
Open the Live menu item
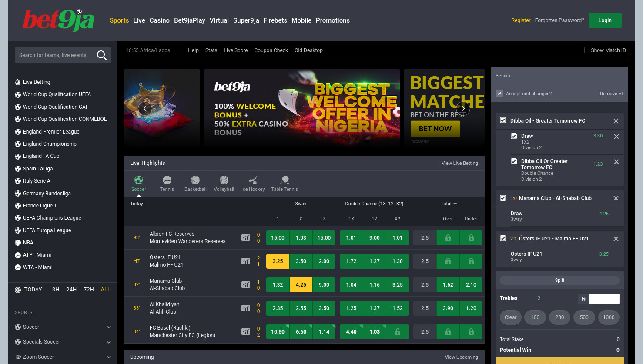point(139,20)
